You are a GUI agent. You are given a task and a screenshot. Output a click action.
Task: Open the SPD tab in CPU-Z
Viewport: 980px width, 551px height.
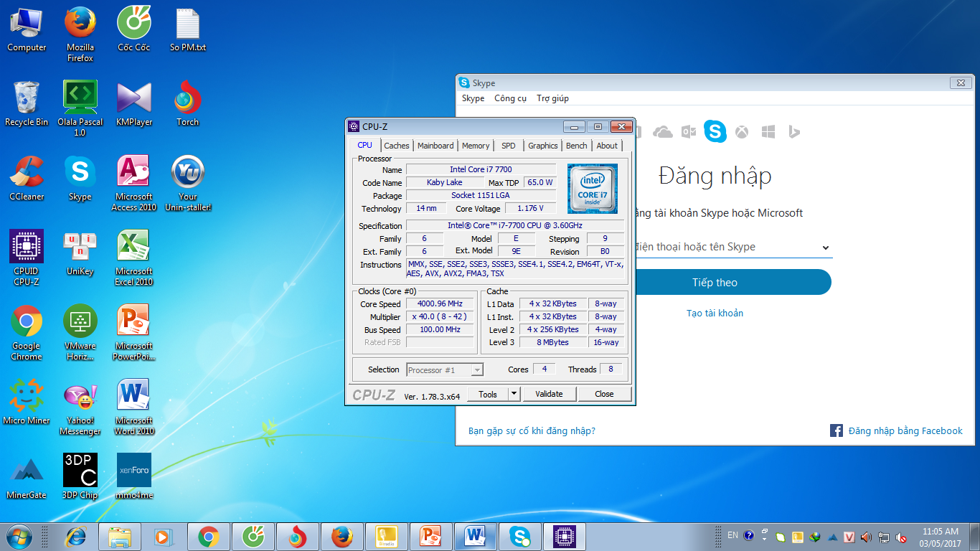click(x=509, y=146)
